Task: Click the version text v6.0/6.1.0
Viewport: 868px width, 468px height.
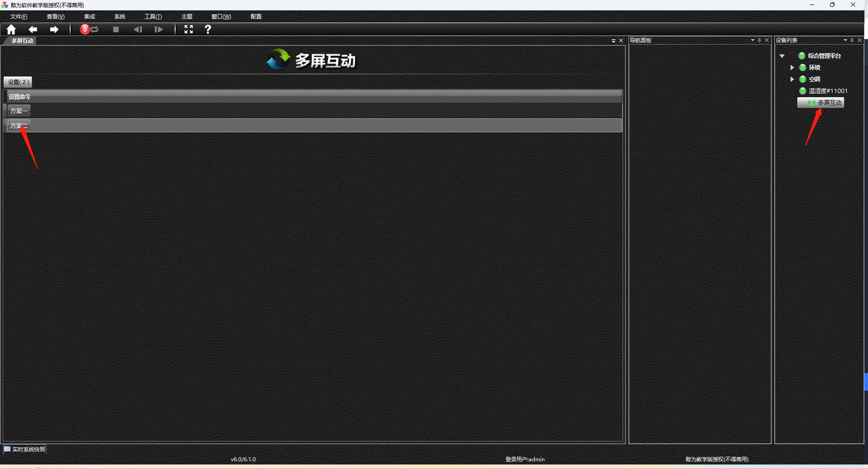Action: [x=243, y=459]
